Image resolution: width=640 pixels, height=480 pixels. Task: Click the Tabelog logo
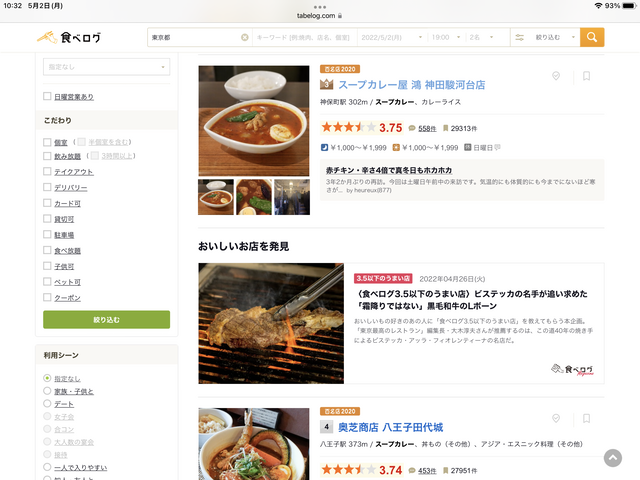(69, 37)
